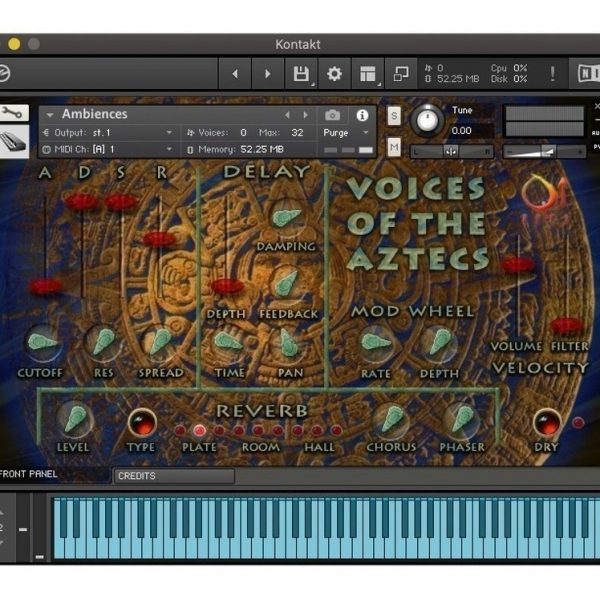
Task: Click the Ambiences instrument name
Action: pos(95,114)
